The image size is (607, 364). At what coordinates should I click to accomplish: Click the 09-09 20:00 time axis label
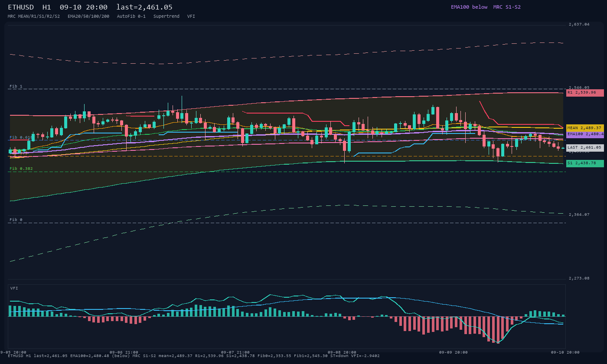pos(454,352)
